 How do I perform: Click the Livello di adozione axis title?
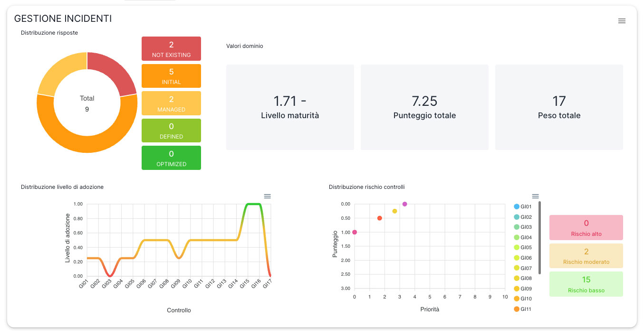click(x=67, y=238)
